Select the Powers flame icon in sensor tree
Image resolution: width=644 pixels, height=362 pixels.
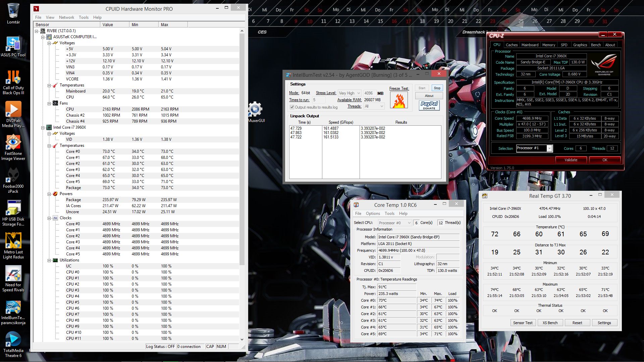(55, 194)
